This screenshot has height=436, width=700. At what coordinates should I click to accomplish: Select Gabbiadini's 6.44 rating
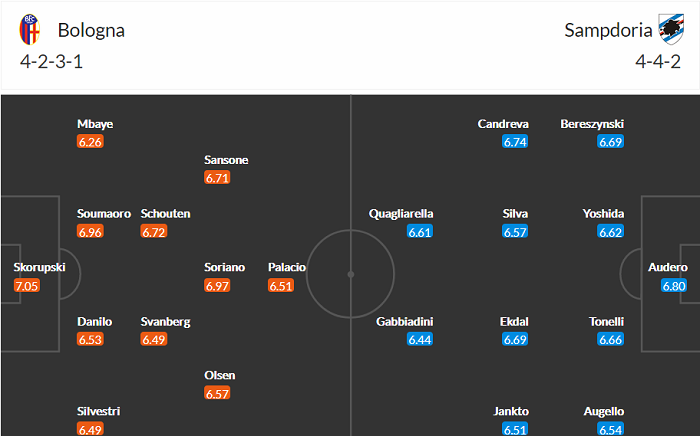click(420, 340)
